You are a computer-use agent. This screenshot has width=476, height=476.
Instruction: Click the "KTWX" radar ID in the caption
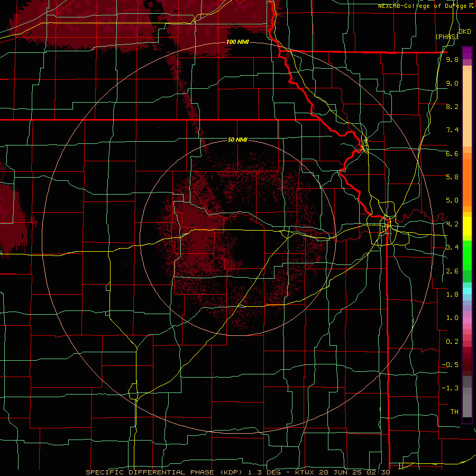tap(305, 472)
